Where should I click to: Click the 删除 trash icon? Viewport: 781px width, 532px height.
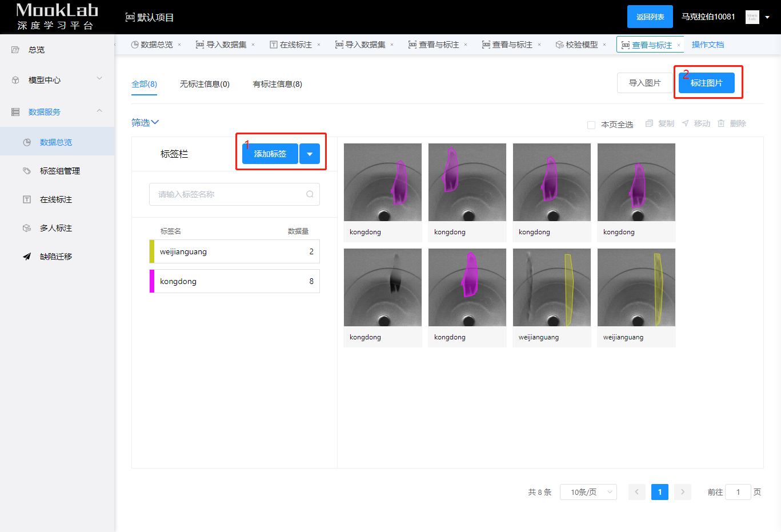tap(721, 123)
